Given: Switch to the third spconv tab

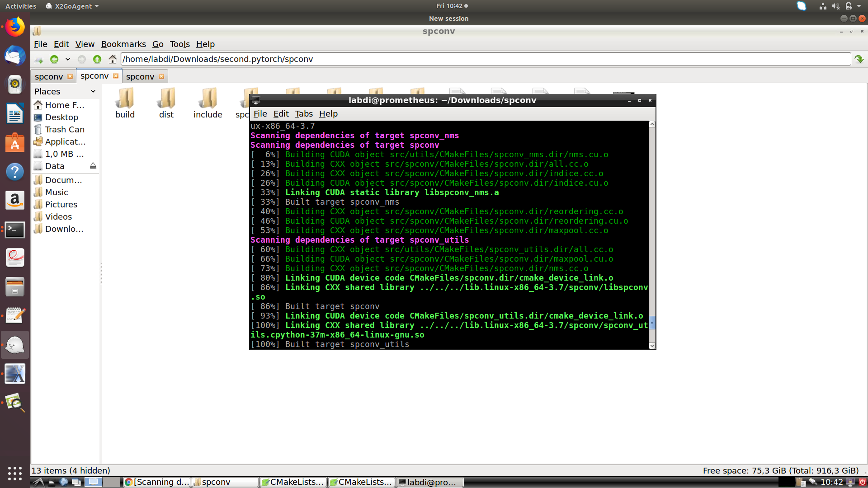Looking at the screenshot, I should click(x=140, y=76).
